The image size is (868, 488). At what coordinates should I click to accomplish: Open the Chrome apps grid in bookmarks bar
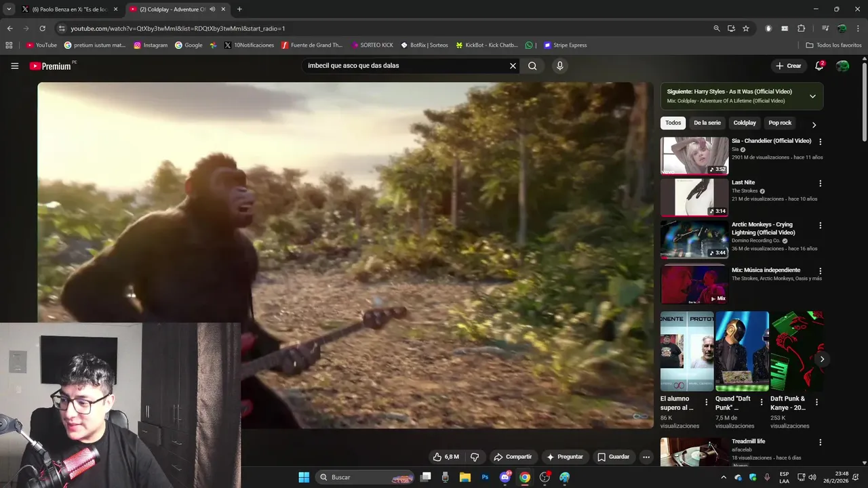[9, 45]
